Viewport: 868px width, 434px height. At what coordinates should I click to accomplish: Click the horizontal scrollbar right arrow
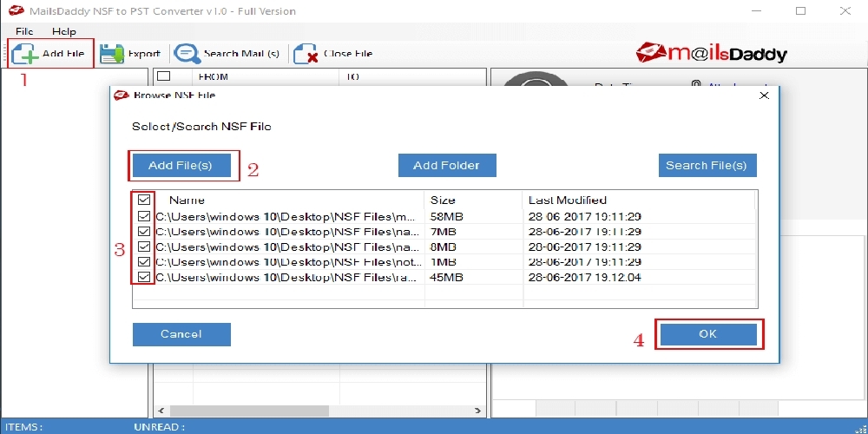point(477,411)
